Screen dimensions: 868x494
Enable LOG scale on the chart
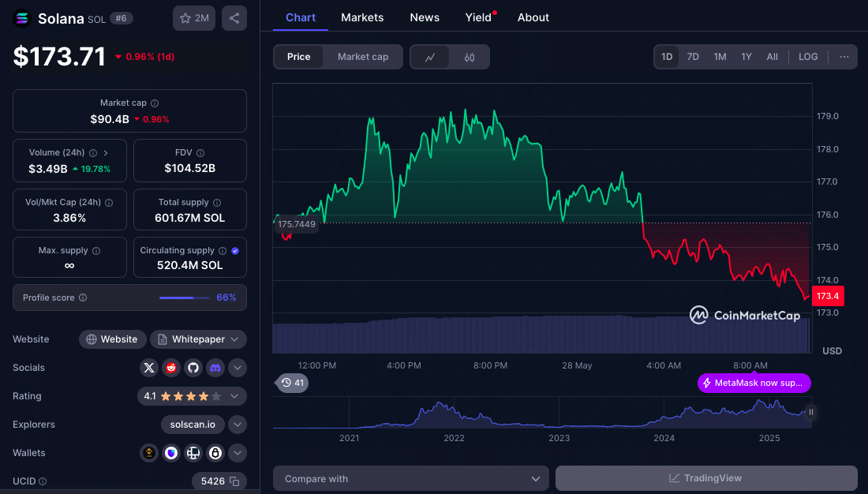[x=808, y=57]
